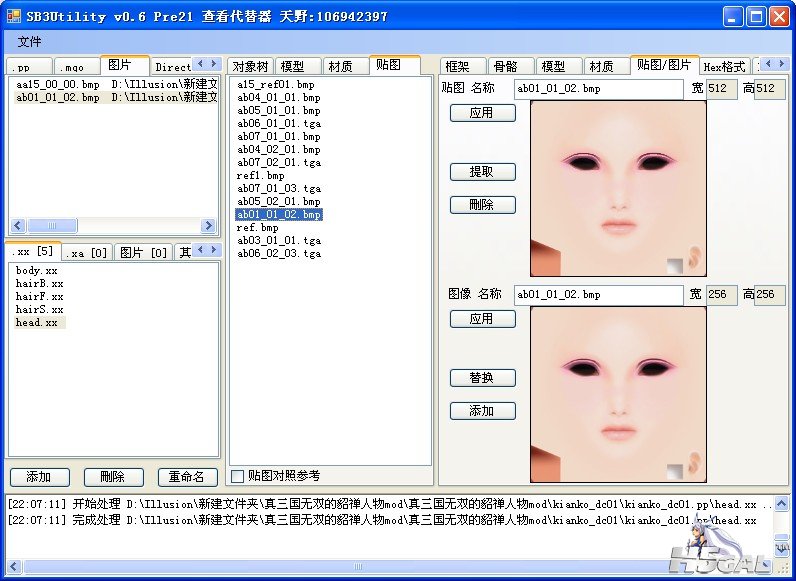Click left scroll arrow of top-left list scrollbar
Screen dimensions: 796x581
[17, 226]
